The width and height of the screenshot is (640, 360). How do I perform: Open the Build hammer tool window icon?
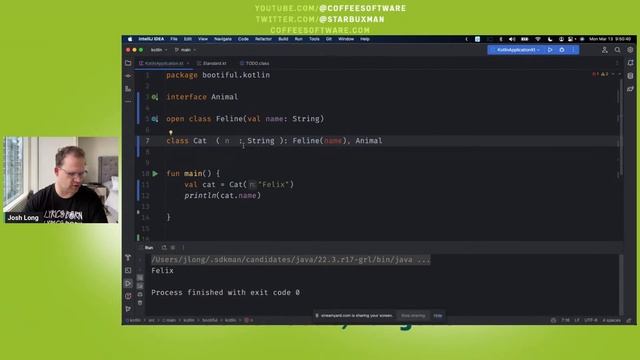click(128, 258)
